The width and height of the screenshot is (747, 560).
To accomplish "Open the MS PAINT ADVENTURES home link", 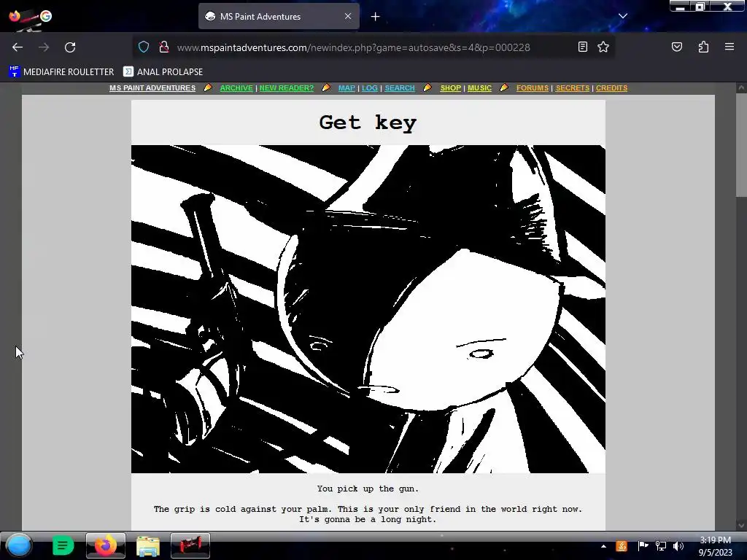I will coord(152,88).
